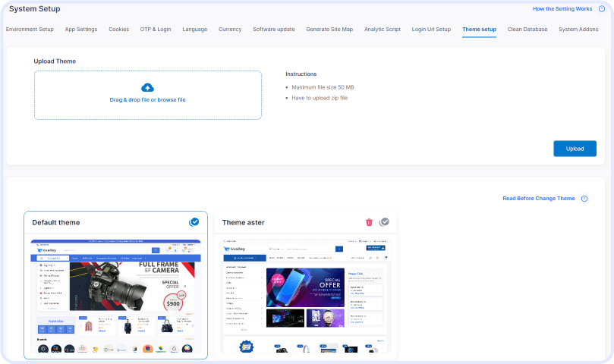Viewport: 614px width, 364px height.
Task: Open the Generate Site Map tab
Action: (x=329, y=30)
